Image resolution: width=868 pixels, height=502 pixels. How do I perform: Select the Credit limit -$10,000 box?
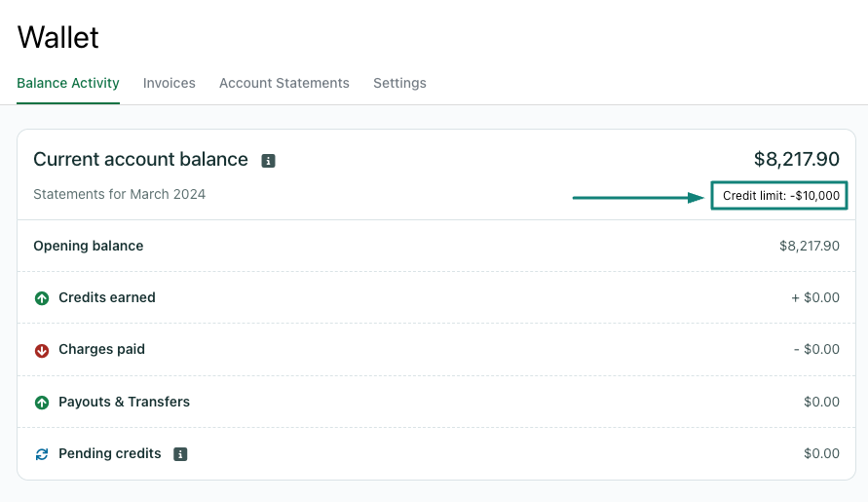(779, 196)
